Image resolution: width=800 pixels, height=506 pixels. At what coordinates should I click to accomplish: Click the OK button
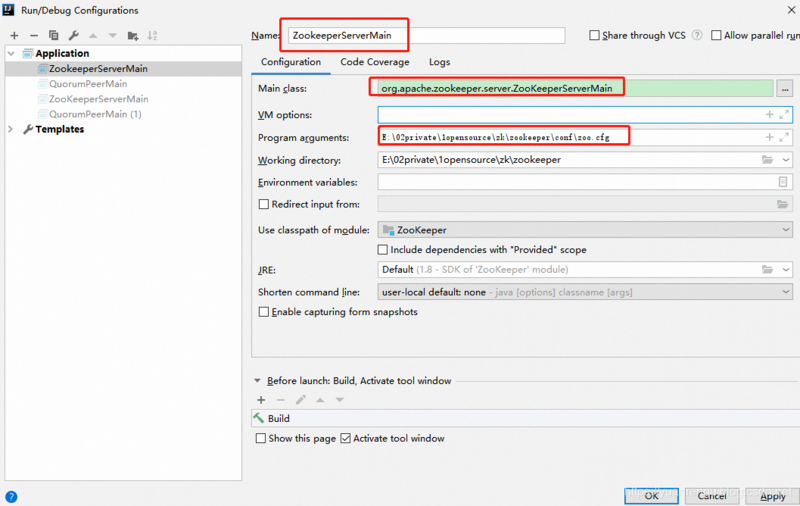coord(652,496)
